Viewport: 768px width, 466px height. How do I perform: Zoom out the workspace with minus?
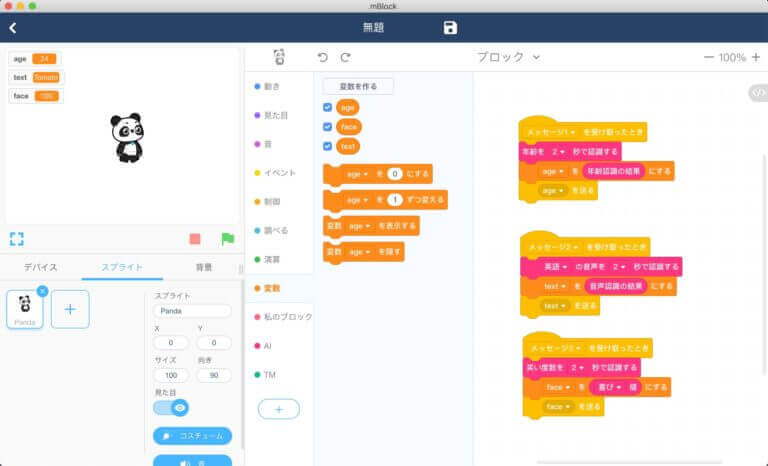tap(708, 57)
